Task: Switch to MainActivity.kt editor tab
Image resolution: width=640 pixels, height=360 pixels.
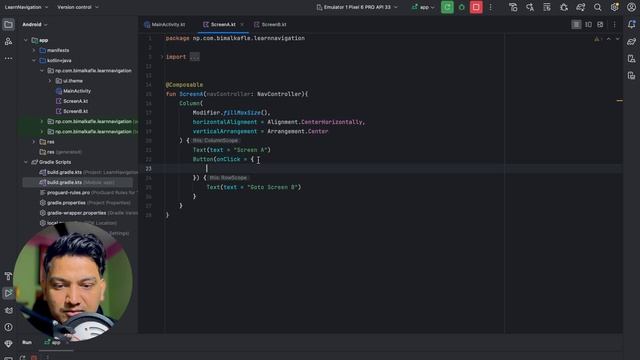Action: tap(164, 24)
